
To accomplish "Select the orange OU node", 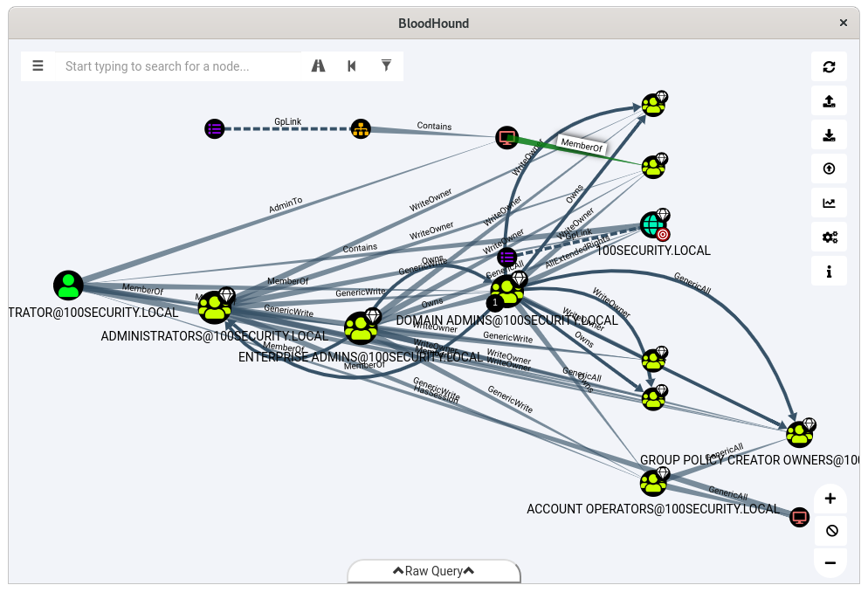I will pyautogui.click(x=361, y=129).
